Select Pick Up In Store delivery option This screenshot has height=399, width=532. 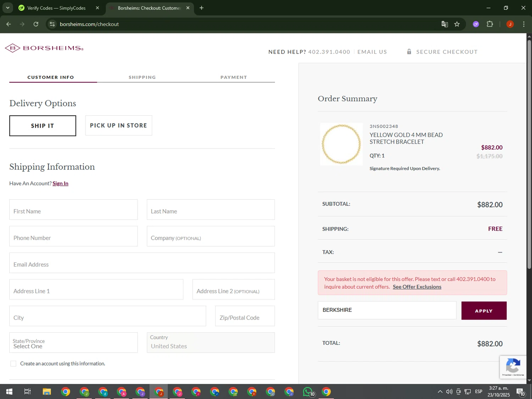click(118, 126)
